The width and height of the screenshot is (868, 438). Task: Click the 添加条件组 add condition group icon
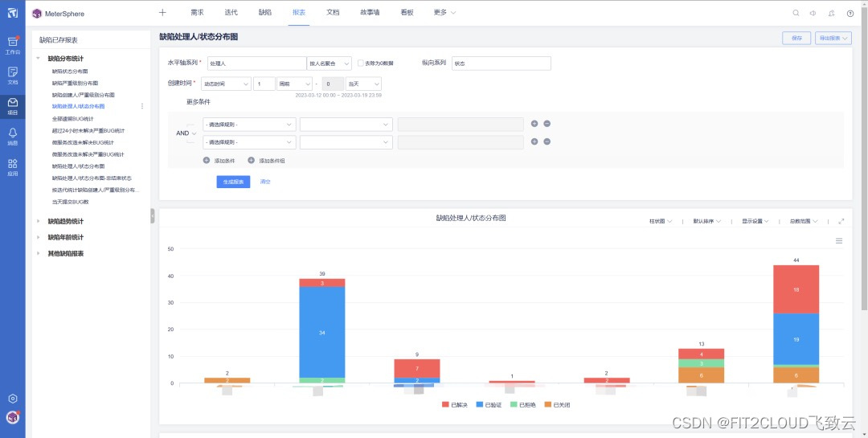pos(251,161)
